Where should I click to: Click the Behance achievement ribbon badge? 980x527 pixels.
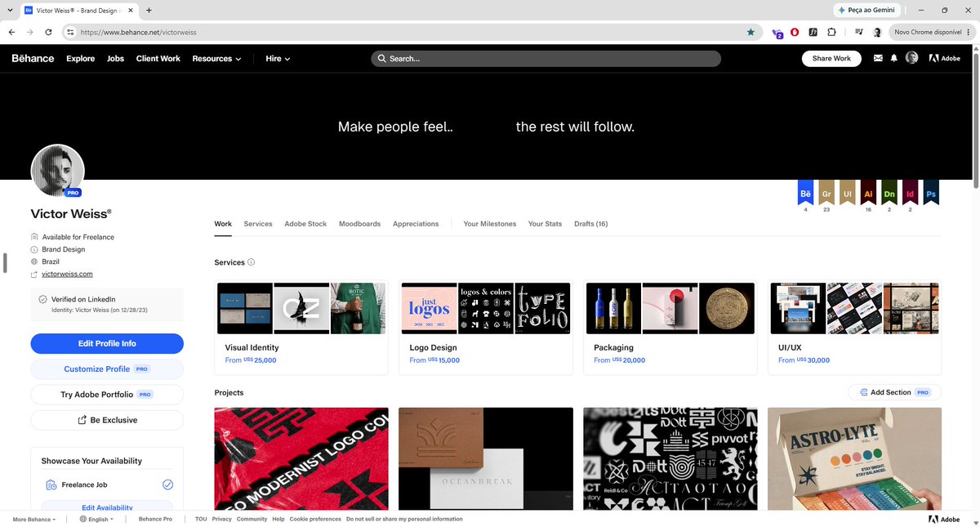(x=805, y=192)
